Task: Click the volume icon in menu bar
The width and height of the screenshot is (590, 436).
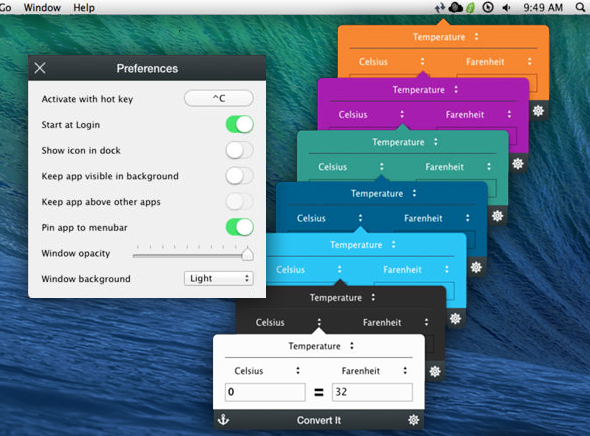Action: (506, 8)
